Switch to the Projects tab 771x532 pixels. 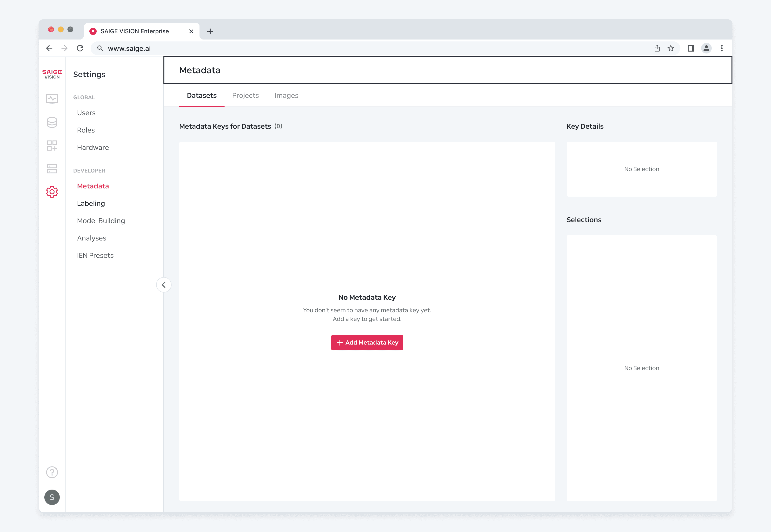pos(245,95)
